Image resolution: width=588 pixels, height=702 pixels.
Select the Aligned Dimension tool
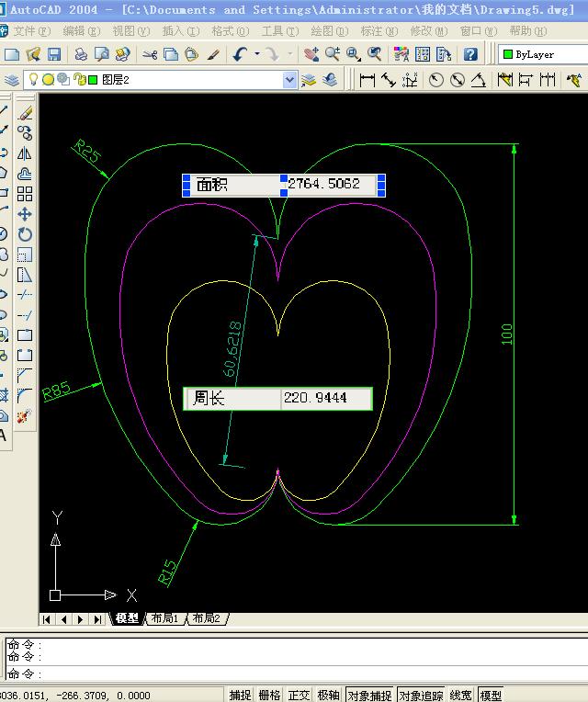pyautogui.click(x=388, y=80)
